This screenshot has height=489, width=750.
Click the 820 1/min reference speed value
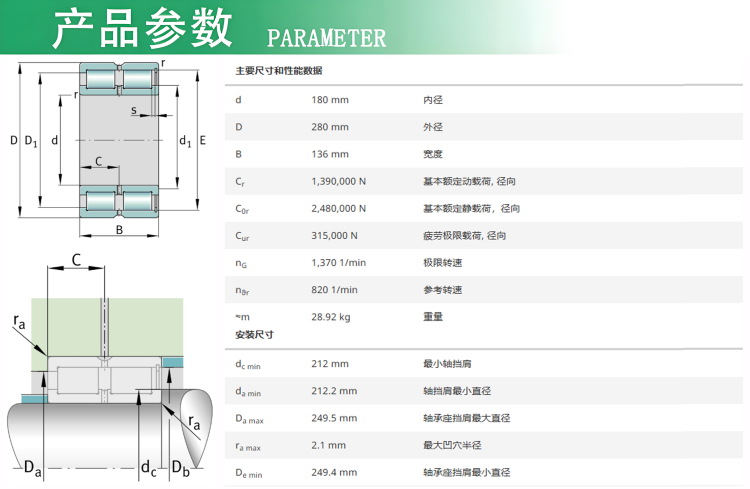(334, 289)
